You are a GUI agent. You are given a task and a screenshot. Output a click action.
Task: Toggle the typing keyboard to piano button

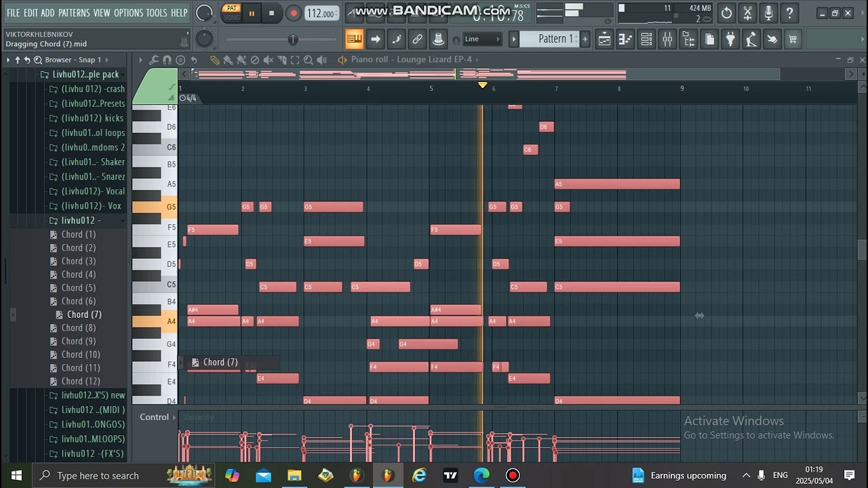coord(355,39)
